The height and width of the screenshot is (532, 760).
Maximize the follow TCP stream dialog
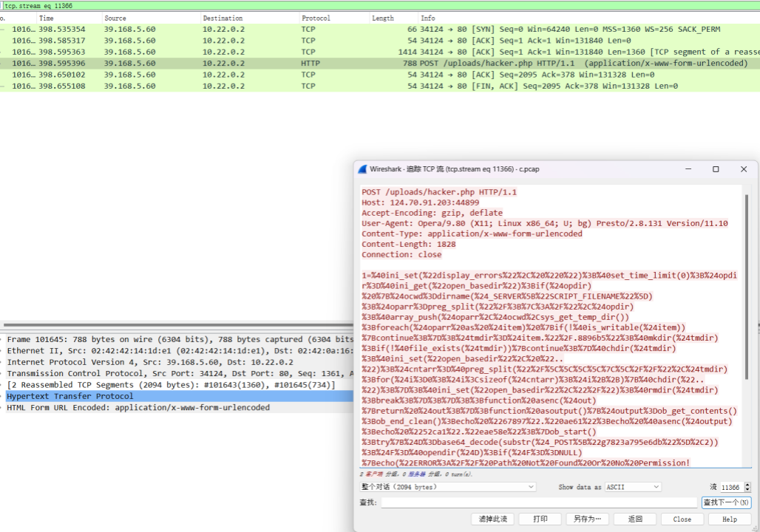[716, 169]
